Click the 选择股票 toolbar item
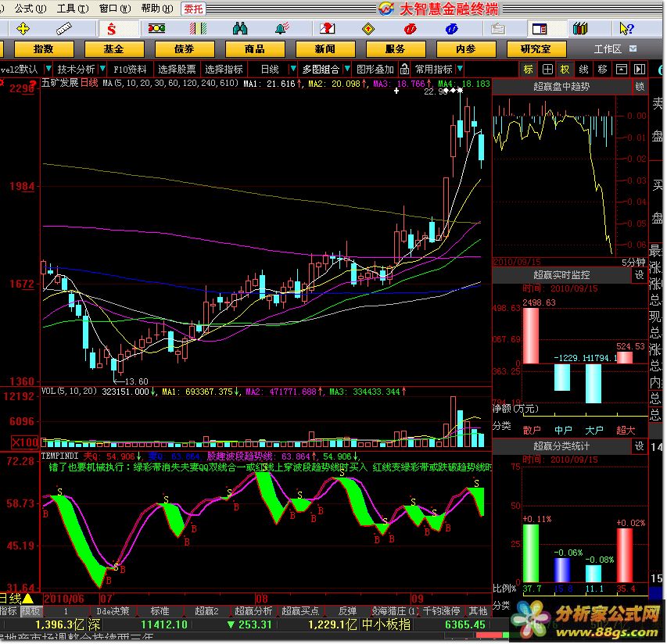 177,70
